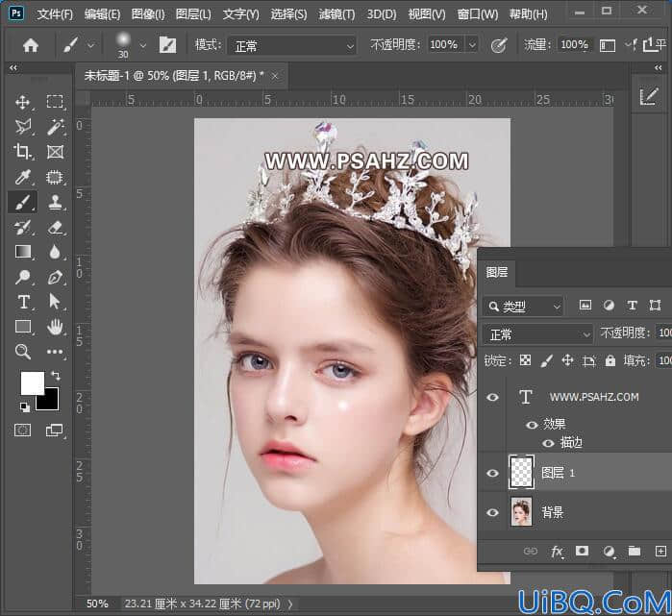
Task: Open the 文件(F) menu
Action: coord(55,14)
